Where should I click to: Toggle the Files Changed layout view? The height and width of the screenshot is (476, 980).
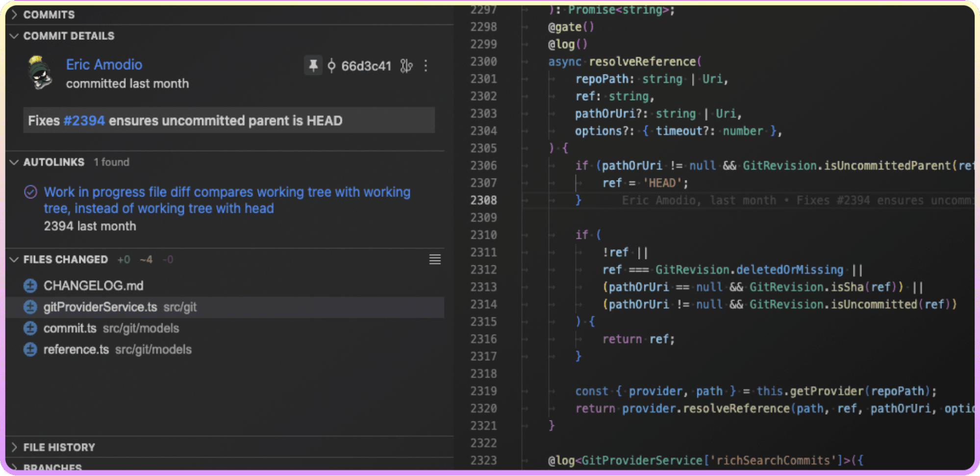pos(434,259)
